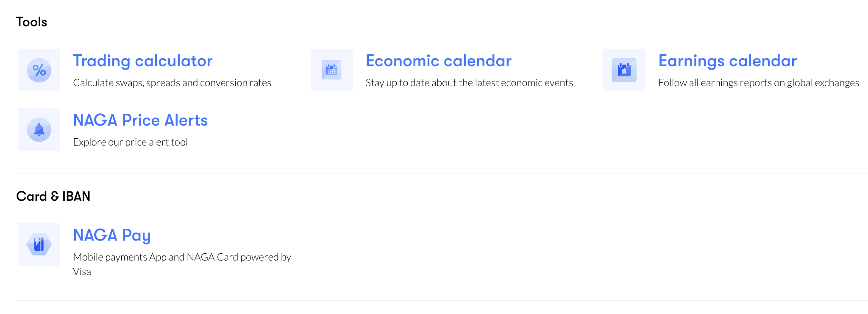The image size is (868, 314).
Task: Click the Trading calculator percent icon
Action: point(39,70)
